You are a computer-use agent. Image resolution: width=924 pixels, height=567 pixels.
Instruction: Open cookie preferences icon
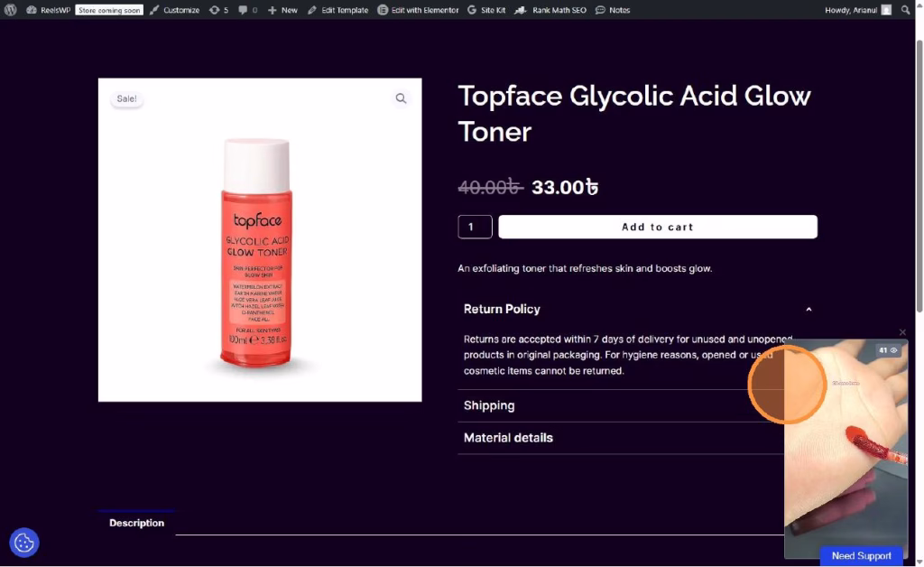tap(24, 543)
